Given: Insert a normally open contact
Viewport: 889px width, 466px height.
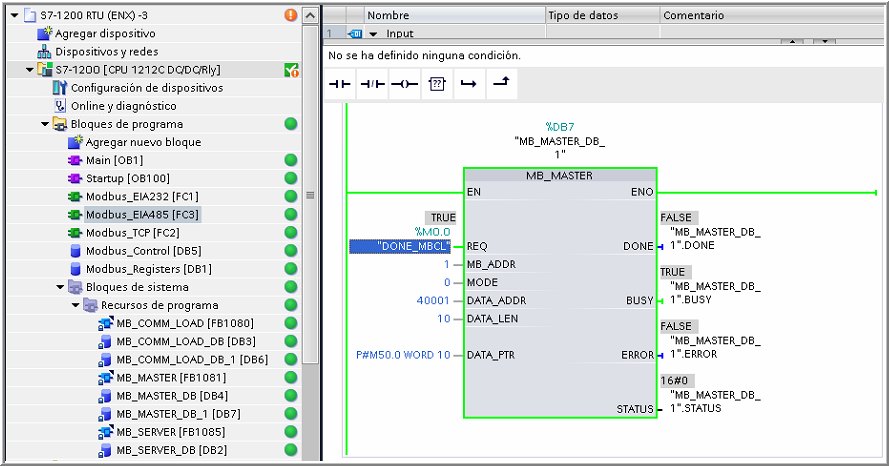Looking at the screenshot, I should pos(341,84).
